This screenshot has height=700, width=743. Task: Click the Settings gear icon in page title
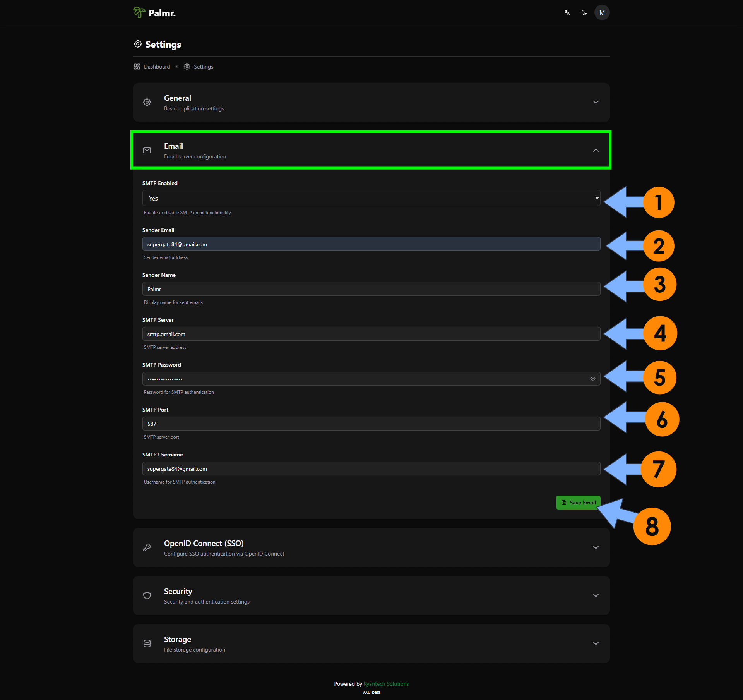[x=138, y=44]
